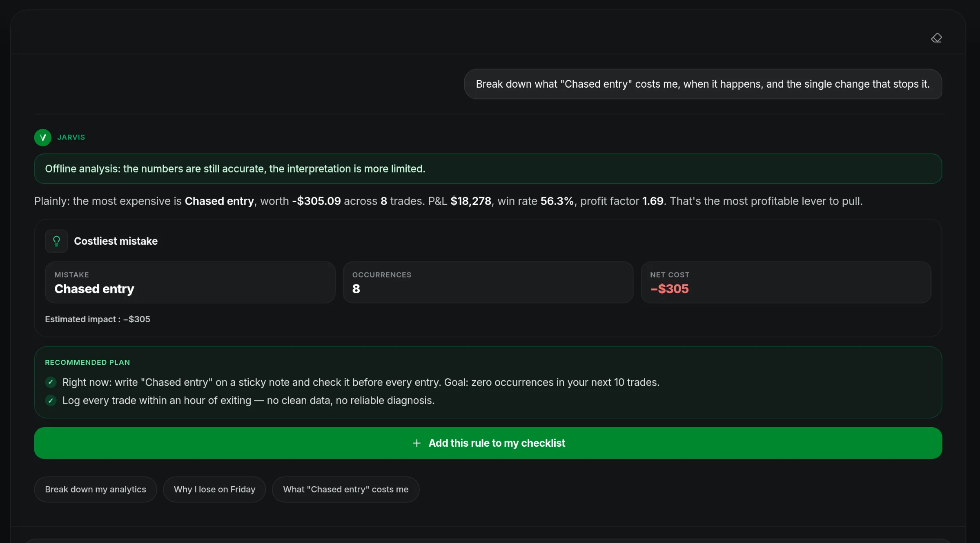This screenshot has height=543, width=980.
Task: Click the user message about Chased entry
Action: (x=703, y=84)
